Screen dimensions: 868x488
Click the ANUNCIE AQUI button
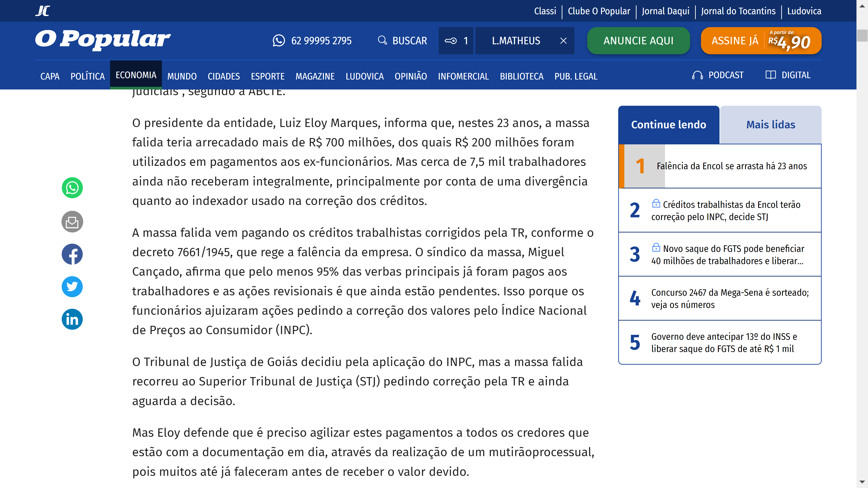tap(638, 41)
